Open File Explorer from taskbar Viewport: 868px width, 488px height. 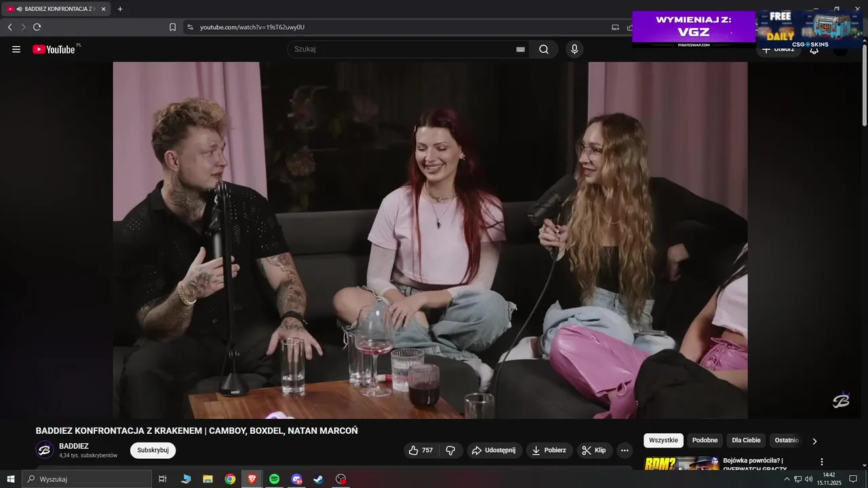click(x=208, y=479)
